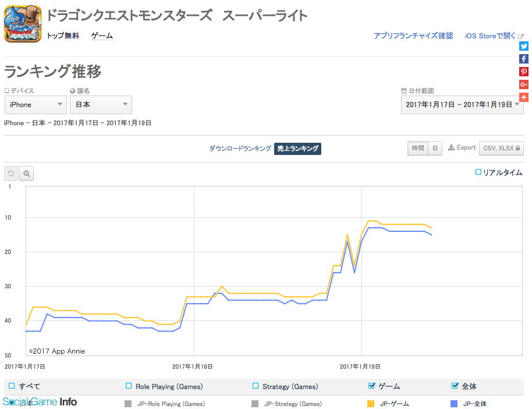Screen dimensions: 532x409
Task: Click the ランキング推移 heading
Action: [52, 71]
